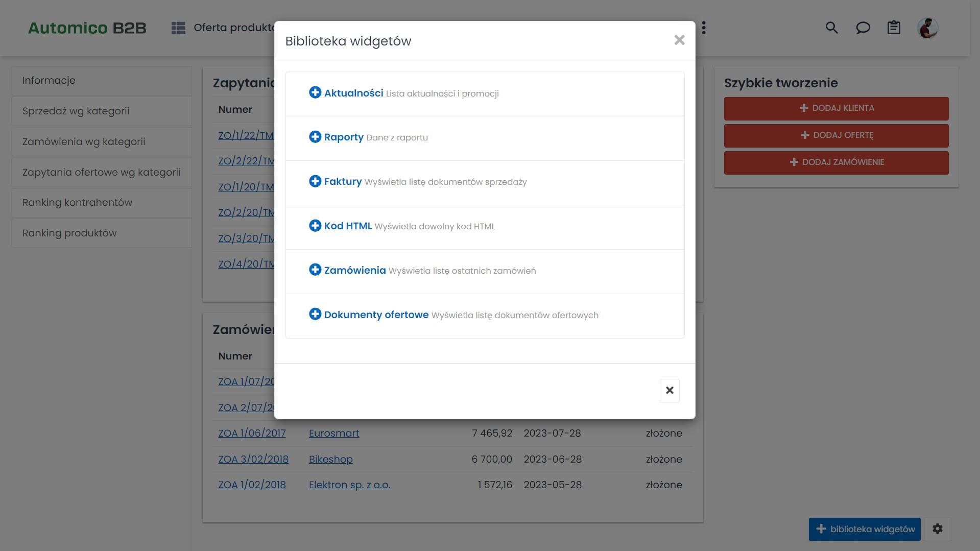980x551 pixels.
Task: Open the chat messages bubble icon
Action: (x=863, y=28)
